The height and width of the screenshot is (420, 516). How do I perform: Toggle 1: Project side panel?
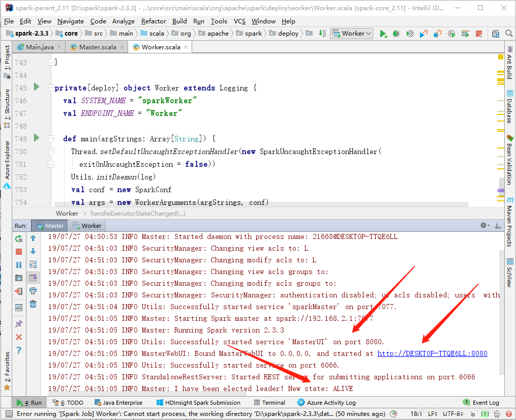(7, 62)
